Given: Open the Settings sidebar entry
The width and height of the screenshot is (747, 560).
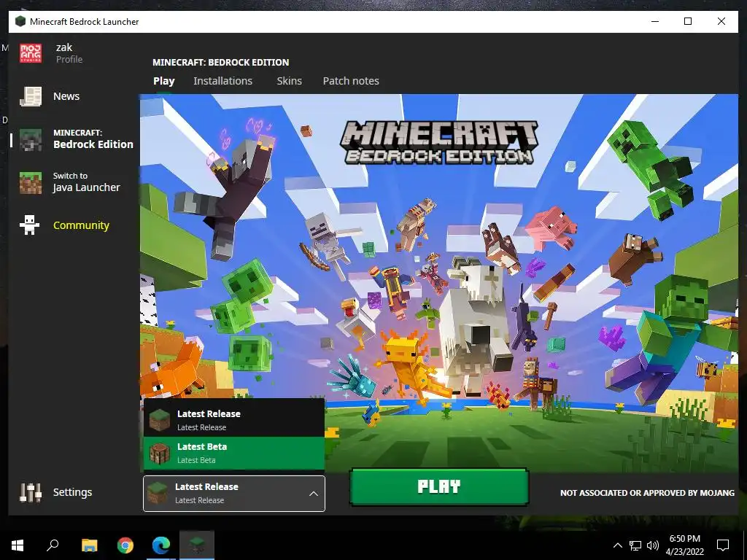Looking at the screenshot, I should [72, 492].
